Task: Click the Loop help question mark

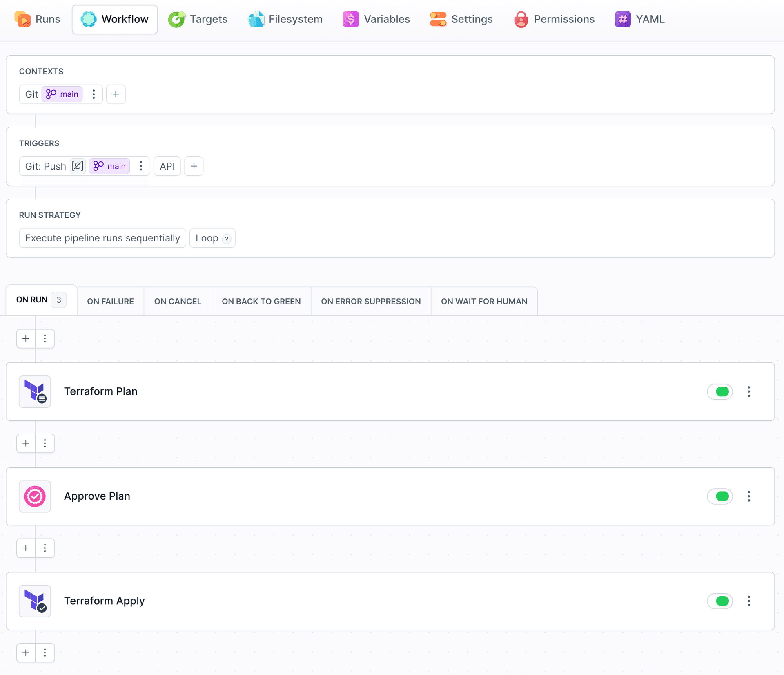Action: point(227,239)
